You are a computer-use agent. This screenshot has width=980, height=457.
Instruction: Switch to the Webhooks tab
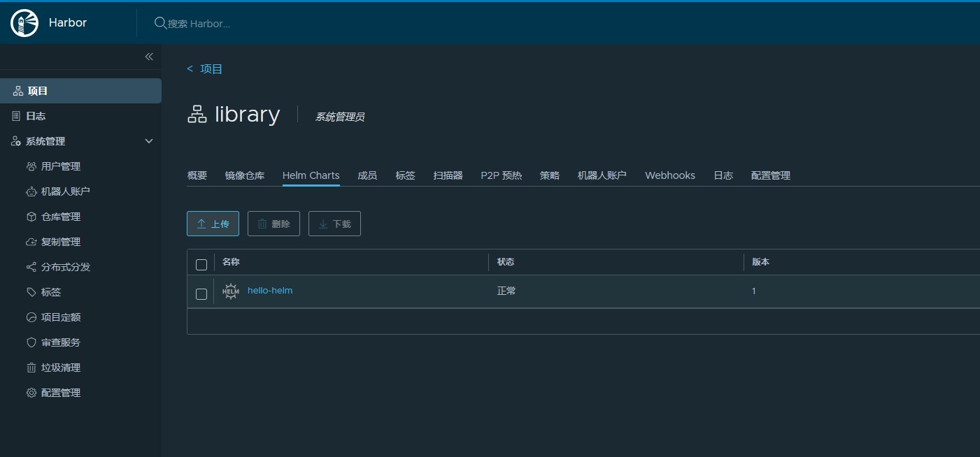pos(669,175)
